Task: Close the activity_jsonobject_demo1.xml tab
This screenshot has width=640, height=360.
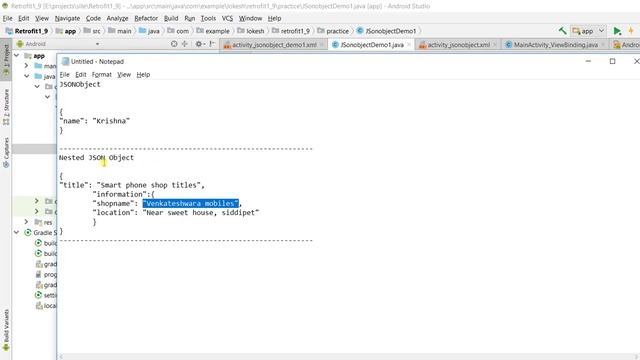Action: coord(322,45)
